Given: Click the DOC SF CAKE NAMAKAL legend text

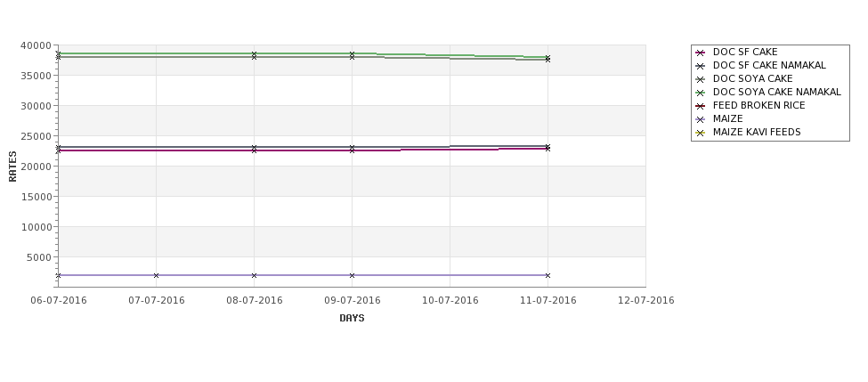Looking at the screenshot, I should click(769, 66).
